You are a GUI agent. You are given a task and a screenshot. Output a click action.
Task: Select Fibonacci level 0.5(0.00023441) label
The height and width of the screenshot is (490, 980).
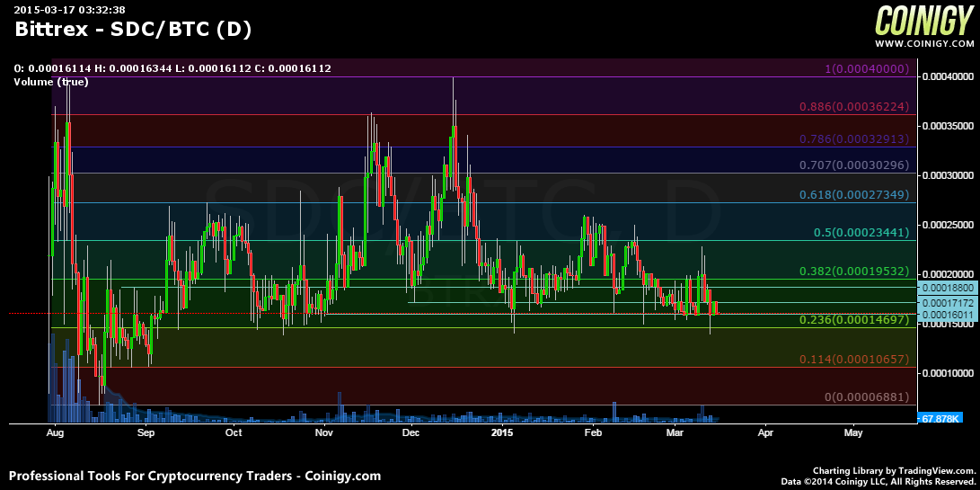[861, 233]
